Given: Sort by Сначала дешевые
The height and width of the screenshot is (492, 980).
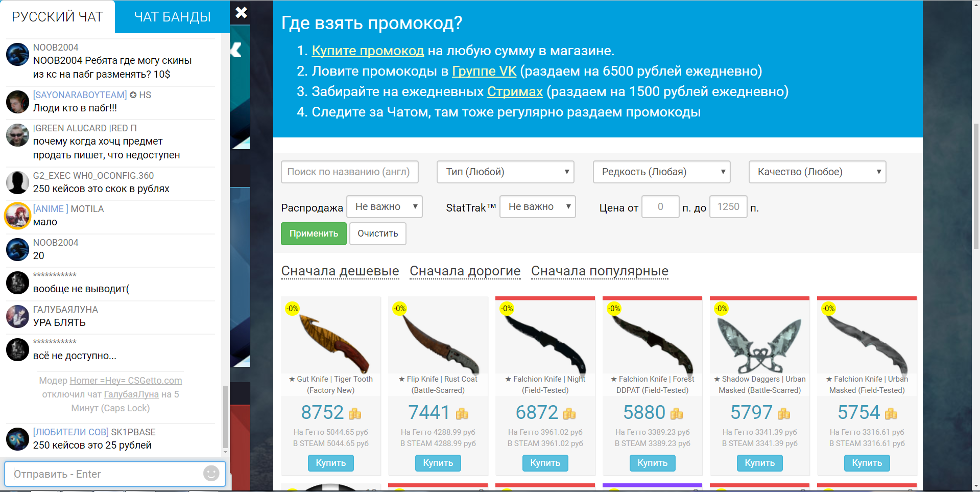Looking at the screenshot, I should pos(340,271).
